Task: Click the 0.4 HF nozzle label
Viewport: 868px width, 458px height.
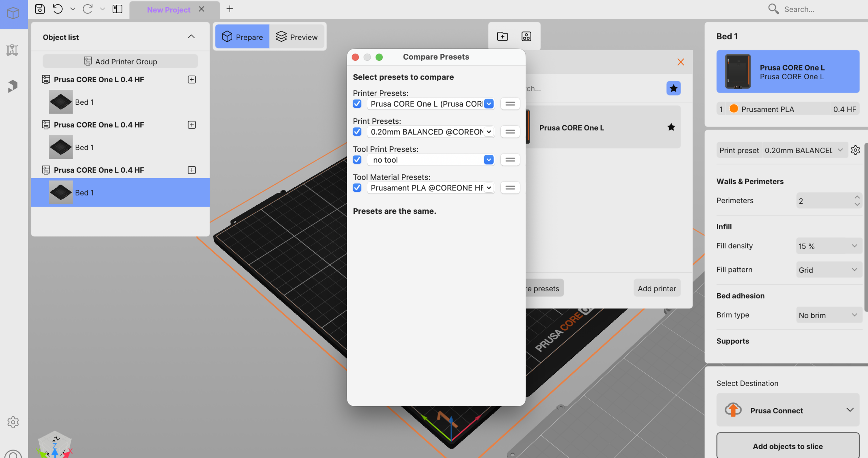Action: click(845, 109)
